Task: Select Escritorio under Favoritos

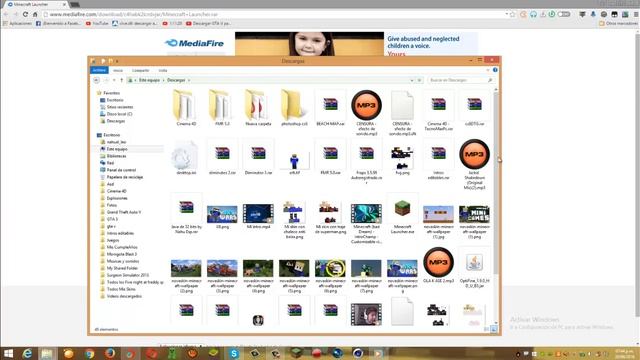Action: coord(112,100)
